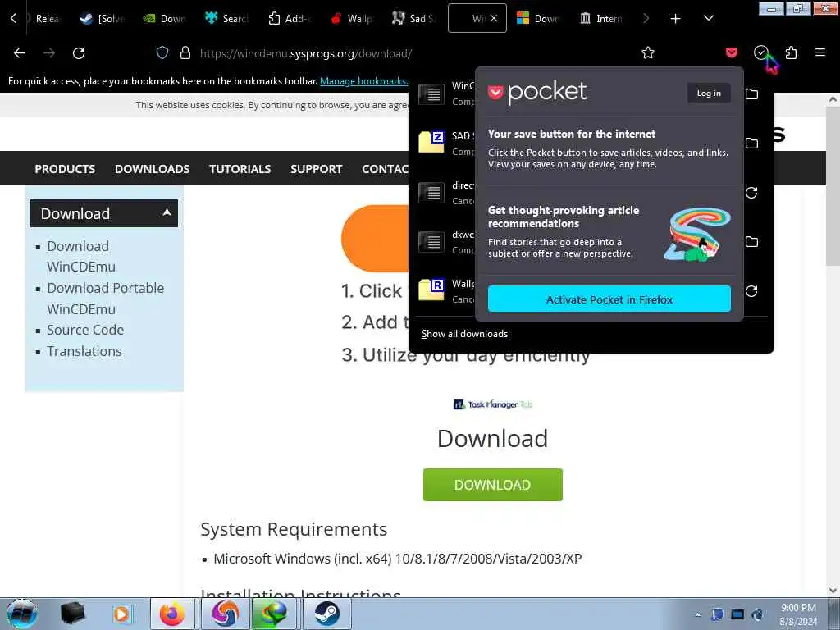Open the tracking protection shield icon

point(162,53)
